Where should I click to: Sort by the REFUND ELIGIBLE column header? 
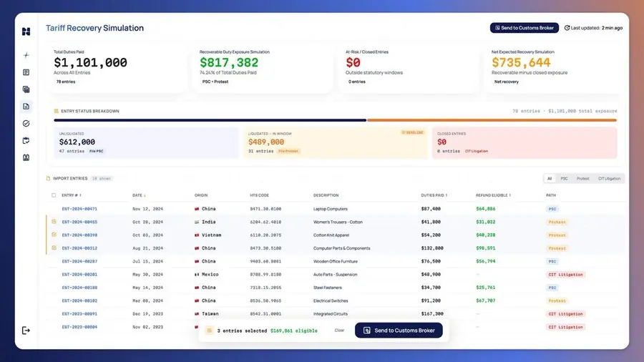493,195
